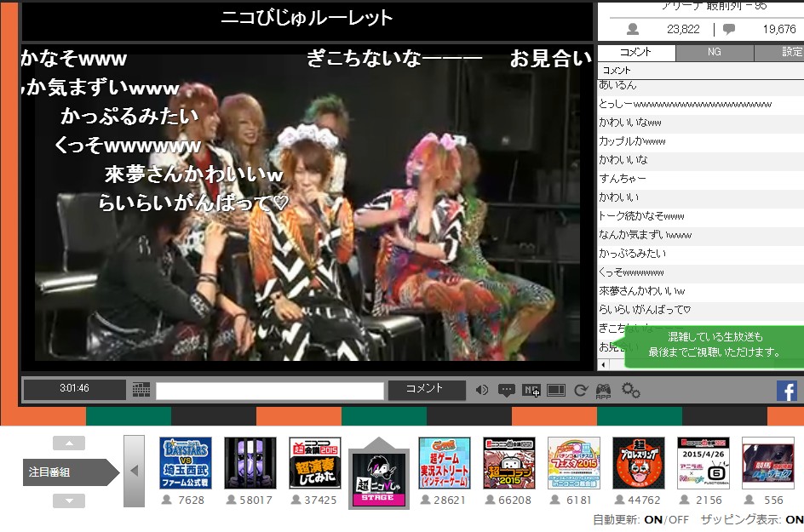Select the トーク続かなそwww comment row
The image size is (804, 532).
pyautogui.click(x=700, y=216)
